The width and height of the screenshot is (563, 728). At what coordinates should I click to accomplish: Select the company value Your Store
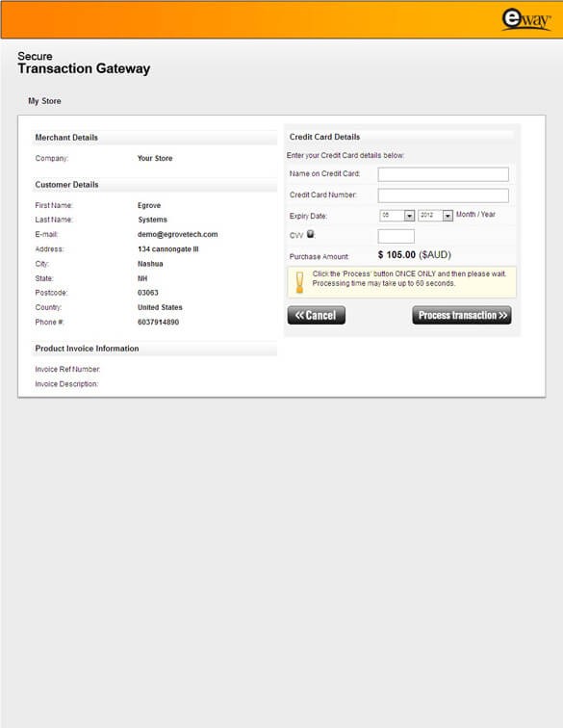(155, 158)
